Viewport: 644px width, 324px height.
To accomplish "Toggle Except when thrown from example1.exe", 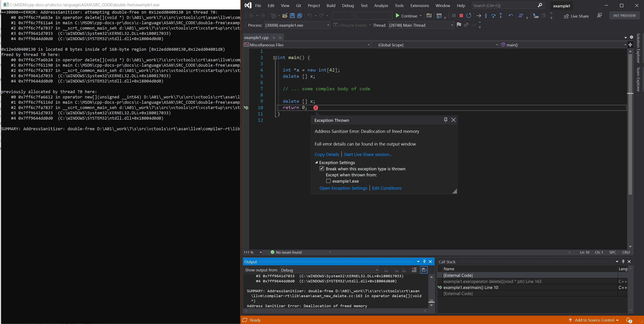I will coord(328,181).
